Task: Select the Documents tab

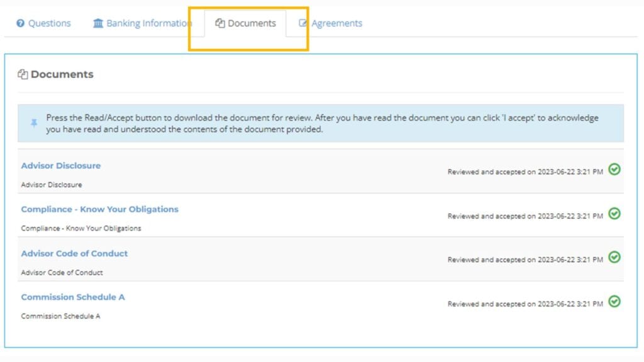Action: pyautogui.click(x=251, y=23)
